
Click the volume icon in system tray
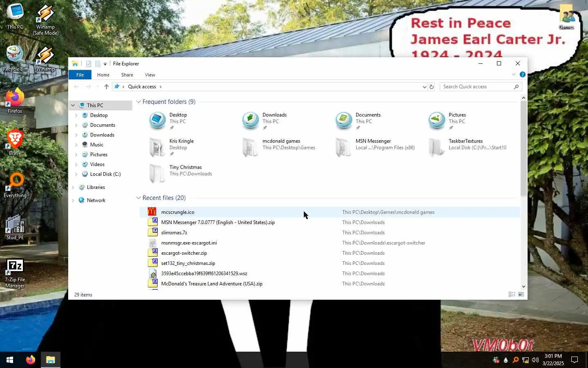pos(535,360)
